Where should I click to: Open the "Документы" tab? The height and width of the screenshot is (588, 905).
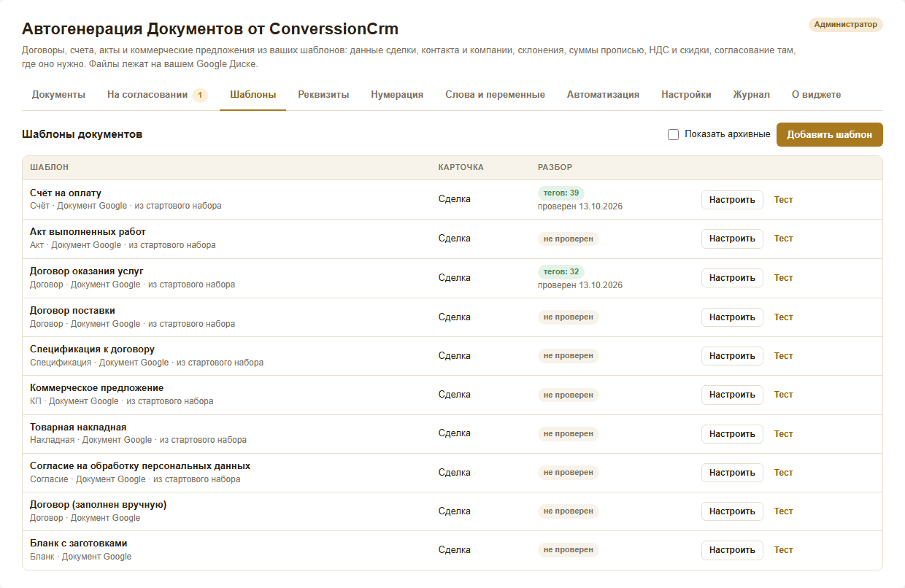click(58, 95)
